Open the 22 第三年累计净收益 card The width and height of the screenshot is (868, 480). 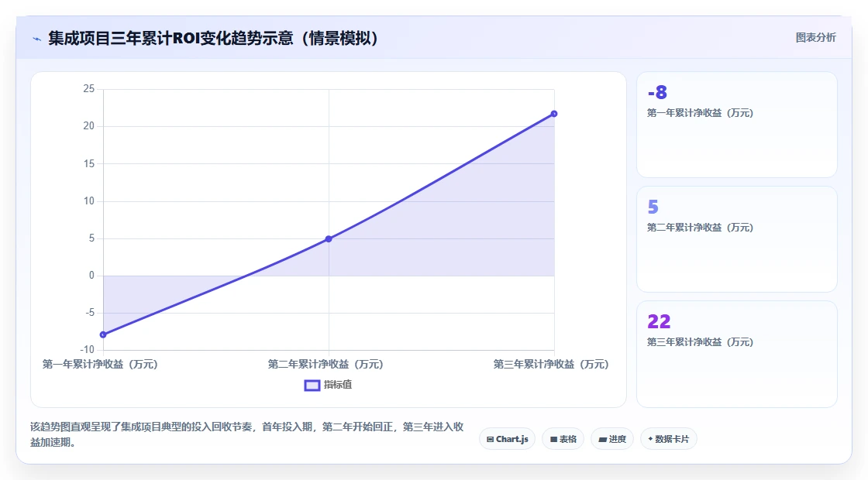coord(737,354)
